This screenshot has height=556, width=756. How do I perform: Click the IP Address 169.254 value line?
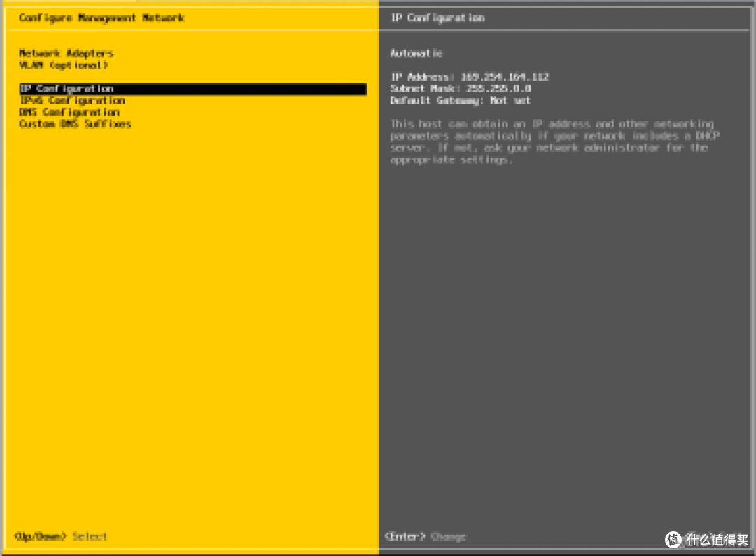click(x=469, y=77)
